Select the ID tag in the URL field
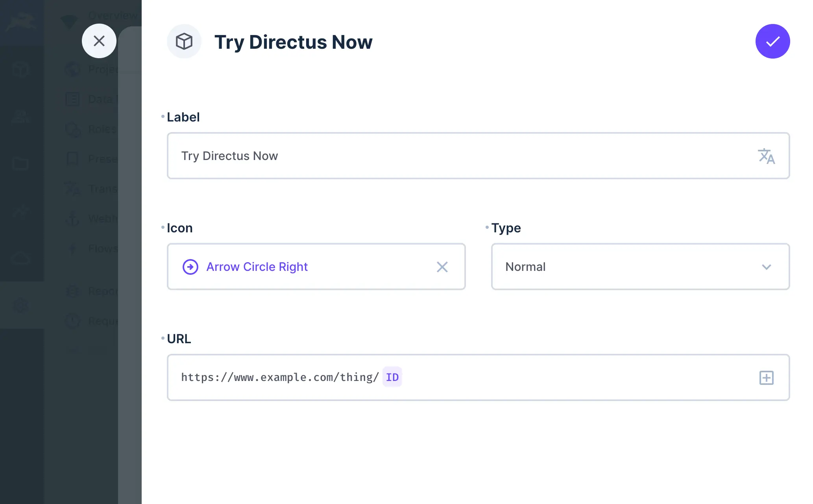This screenshot has width=813, height=504. (x=392, y=377)
